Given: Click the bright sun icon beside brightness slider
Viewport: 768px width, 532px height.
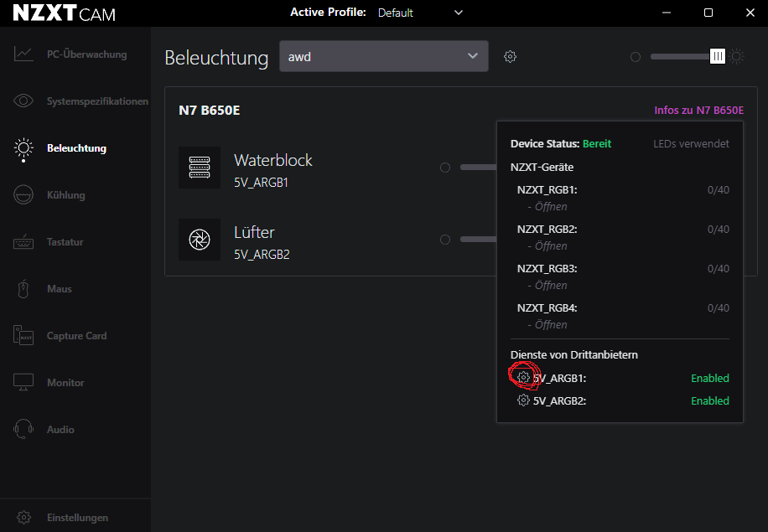Looking at the screenshot, I should pyautogui.click(x=736, y=57).
